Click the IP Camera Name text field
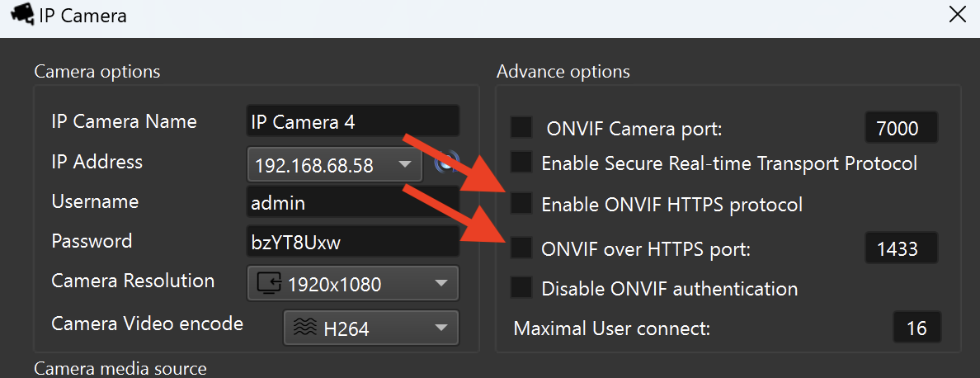 tap(352, 122)
